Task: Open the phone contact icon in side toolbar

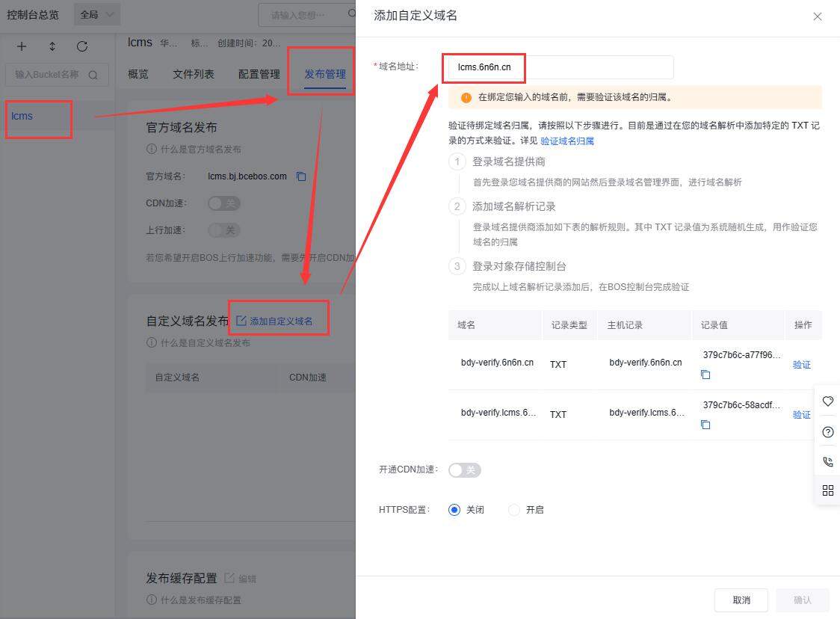Action: (828, 461)
